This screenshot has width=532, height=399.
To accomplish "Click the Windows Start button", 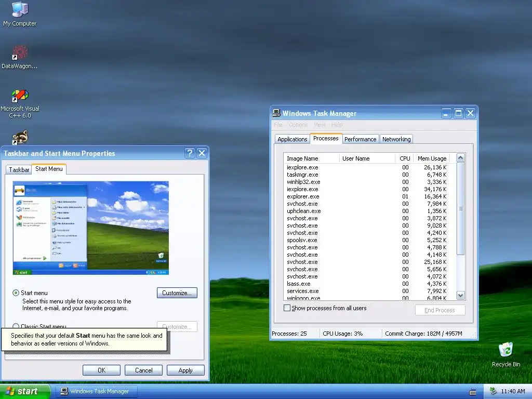I will click(25, 391).
